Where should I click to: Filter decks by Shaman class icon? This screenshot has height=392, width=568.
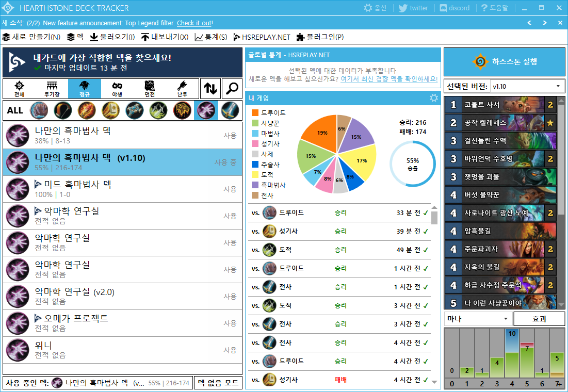pos(182,110)
